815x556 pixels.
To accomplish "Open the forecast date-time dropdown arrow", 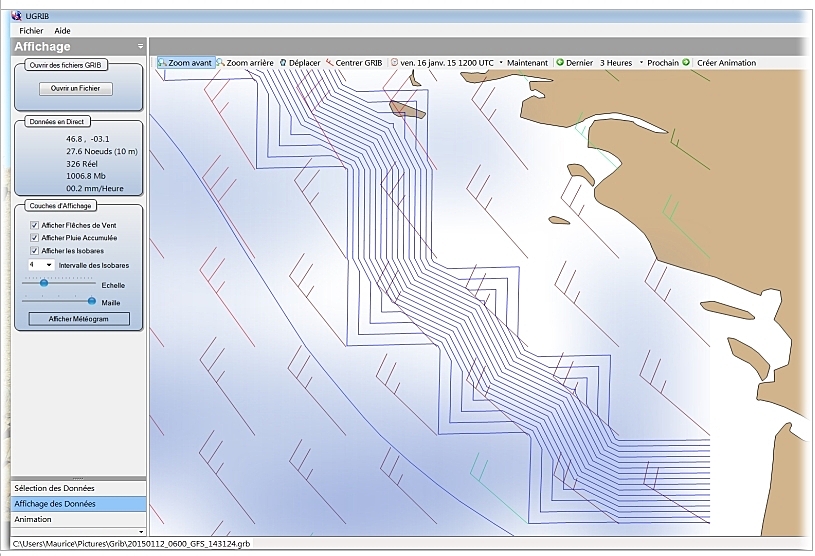I will tap(501, 63).
